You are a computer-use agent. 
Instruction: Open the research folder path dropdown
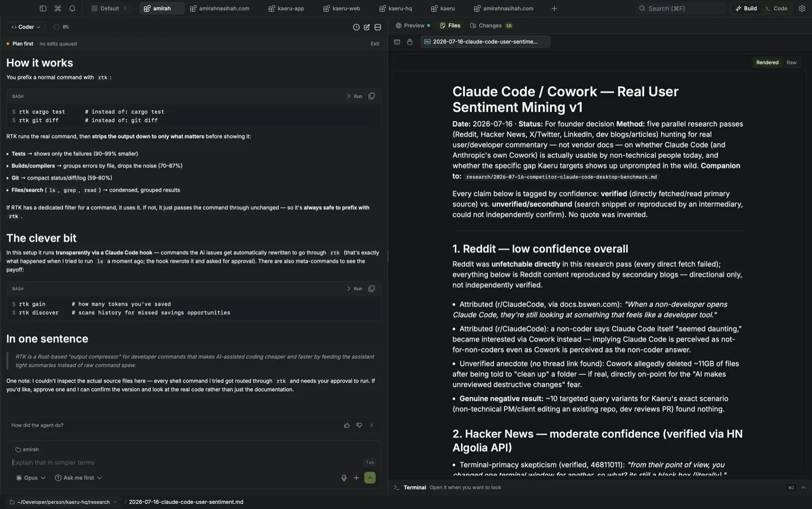(x=63, y=502)
